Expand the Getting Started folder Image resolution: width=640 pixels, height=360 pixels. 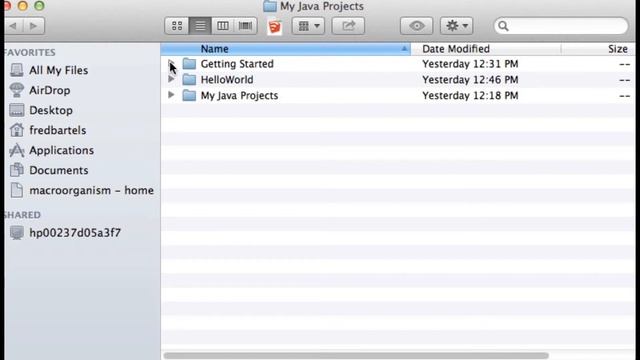(x=171, y=63)
